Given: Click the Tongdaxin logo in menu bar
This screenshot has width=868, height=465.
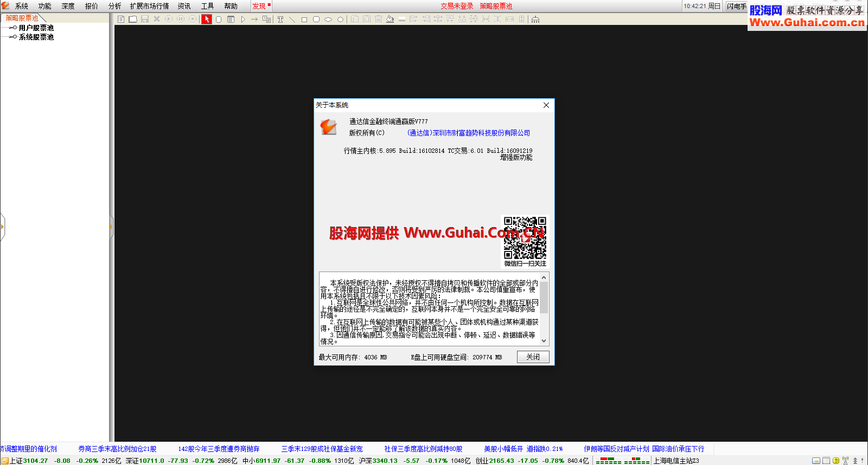Looking at the screenshot, I should tap(5, 5).
